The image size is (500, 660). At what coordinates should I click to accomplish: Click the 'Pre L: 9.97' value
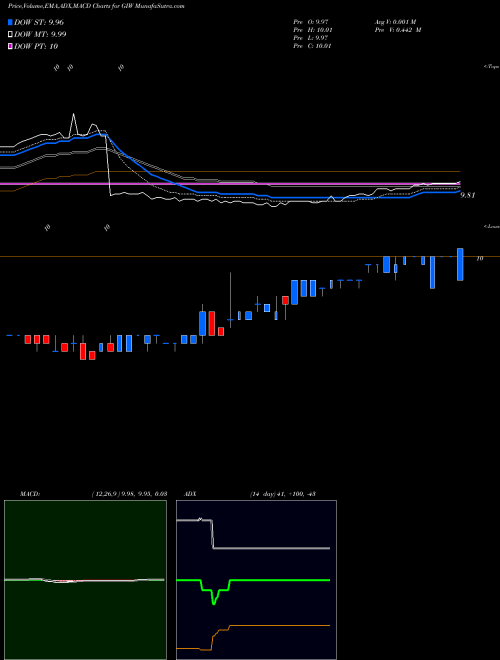tap(312, 38)
